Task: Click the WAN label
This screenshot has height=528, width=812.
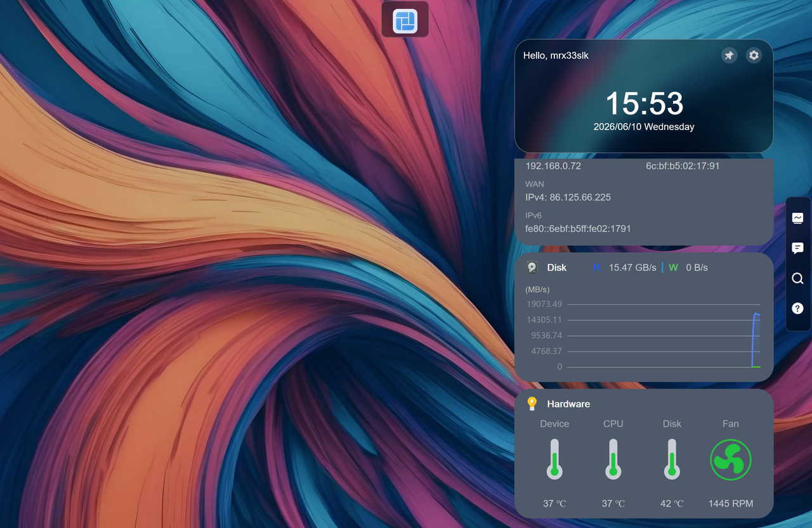Action: (534, 184)
